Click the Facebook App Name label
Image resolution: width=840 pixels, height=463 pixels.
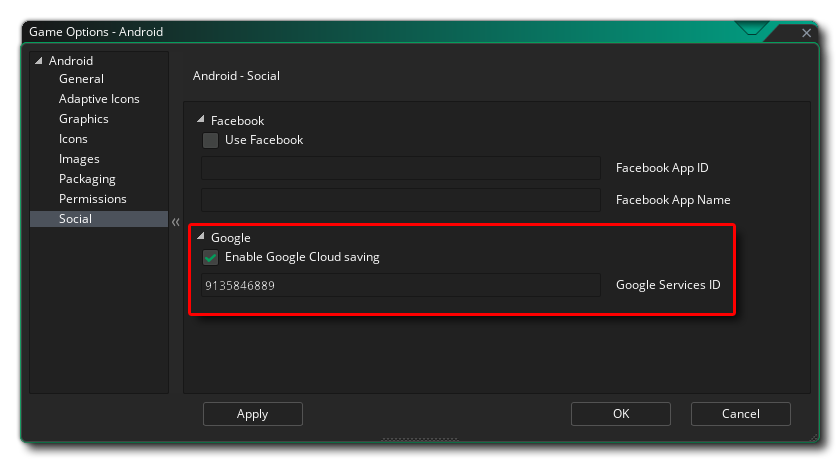point(673,200)
